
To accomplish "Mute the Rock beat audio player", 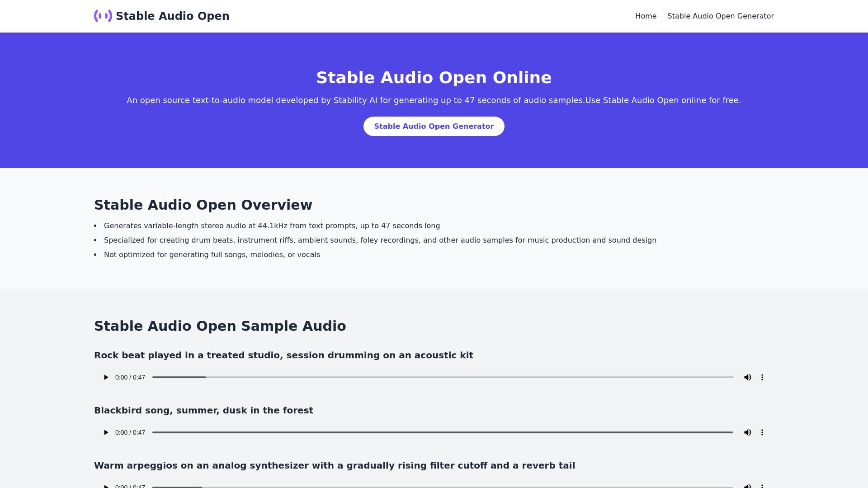I will click(x=748, y=377).
